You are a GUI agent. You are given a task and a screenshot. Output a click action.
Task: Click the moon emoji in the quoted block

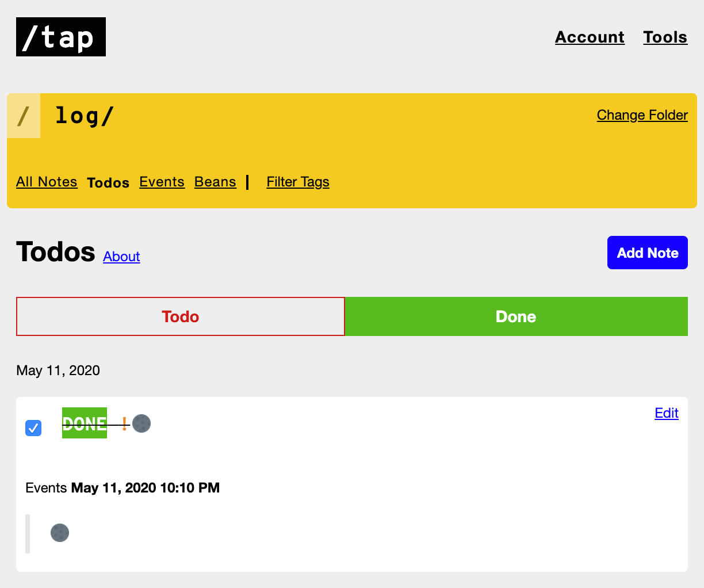click(x=60, y=533)
